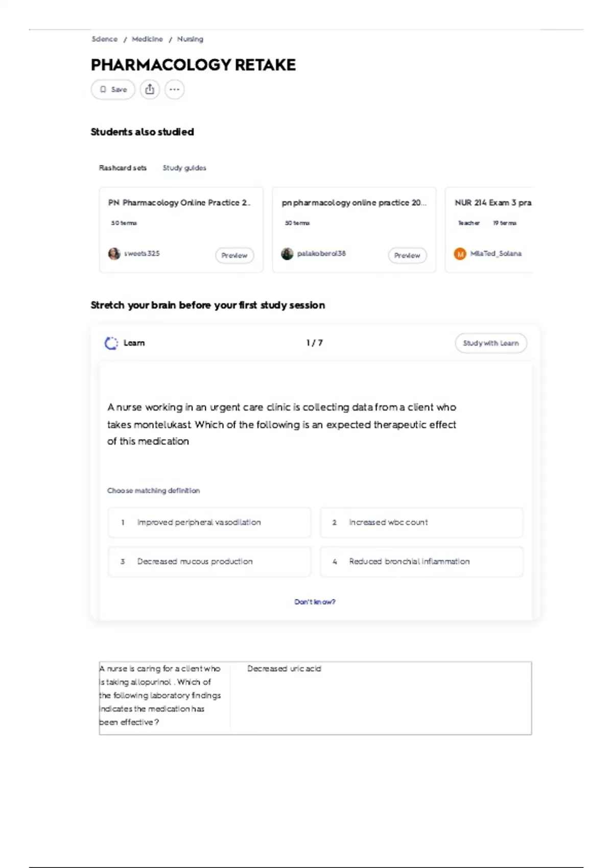Click the Study with Learn button
Viewport: 613px width, 868px height.
pos(490,343)
